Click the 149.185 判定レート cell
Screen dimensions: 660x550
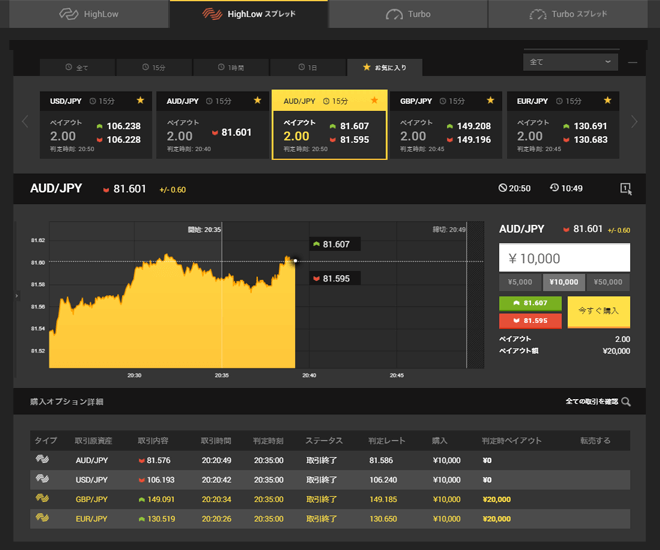pyautogui.click(x=383, y=500)
